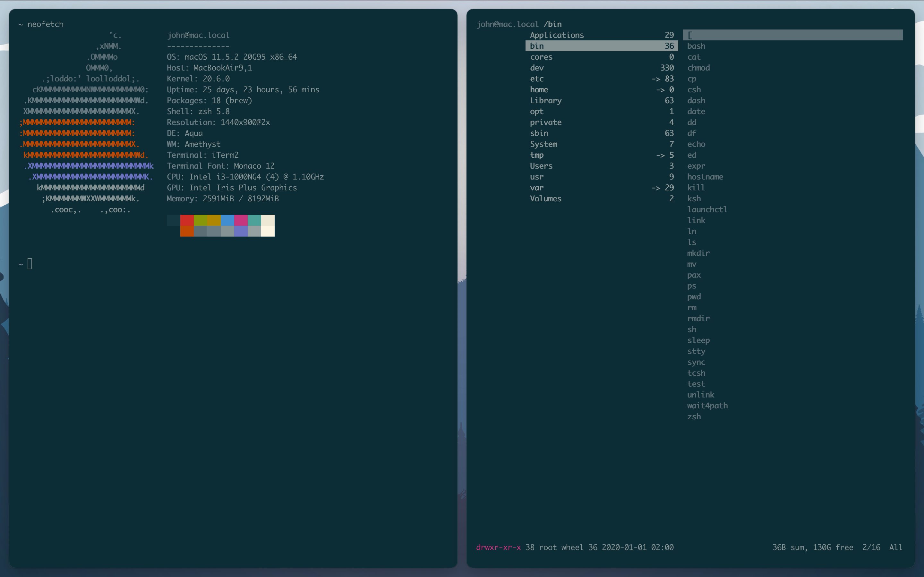This screenshot has height=577, width=924.
Task: Click the wait4path file entry
Action: pos(707,406)
